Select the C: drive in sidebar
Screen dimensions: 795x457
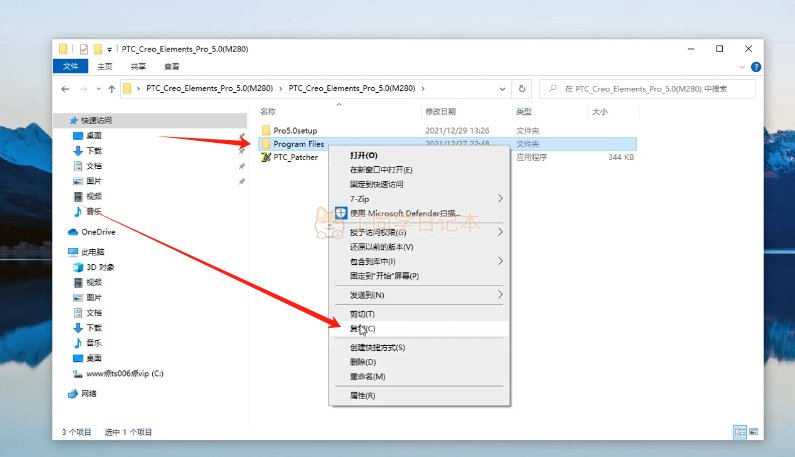(124, 374)
